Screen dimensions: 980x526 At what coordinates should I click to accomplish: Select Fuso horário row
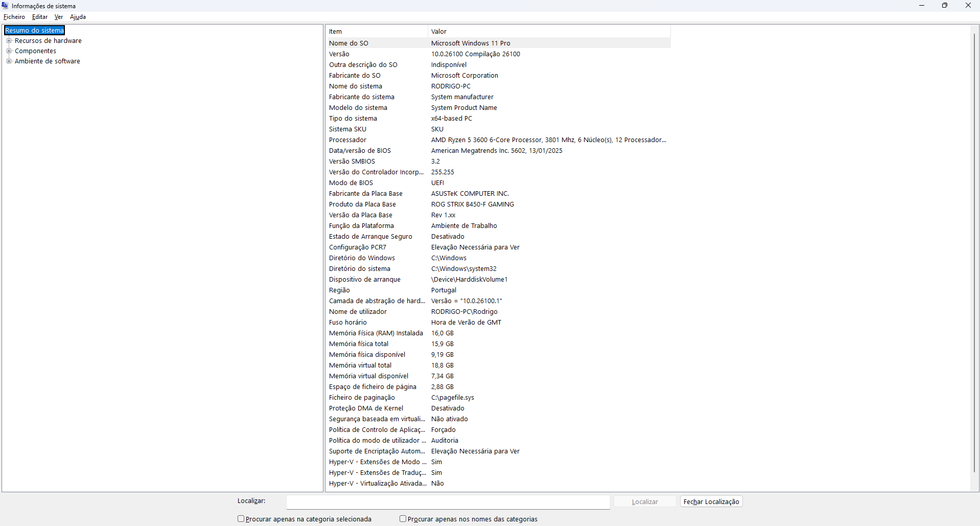pyautogui.click(x=498, y=323)
